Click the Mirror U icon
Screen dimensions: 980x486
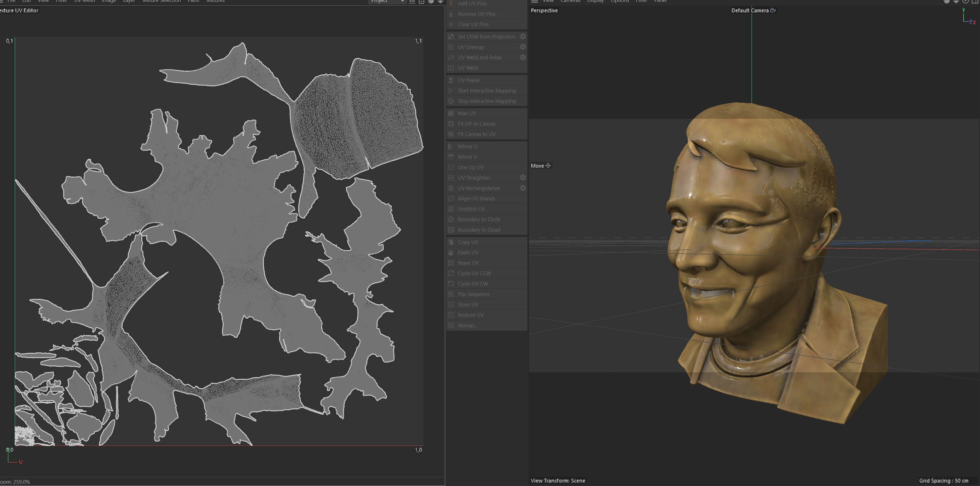click(x=451, y=146)
